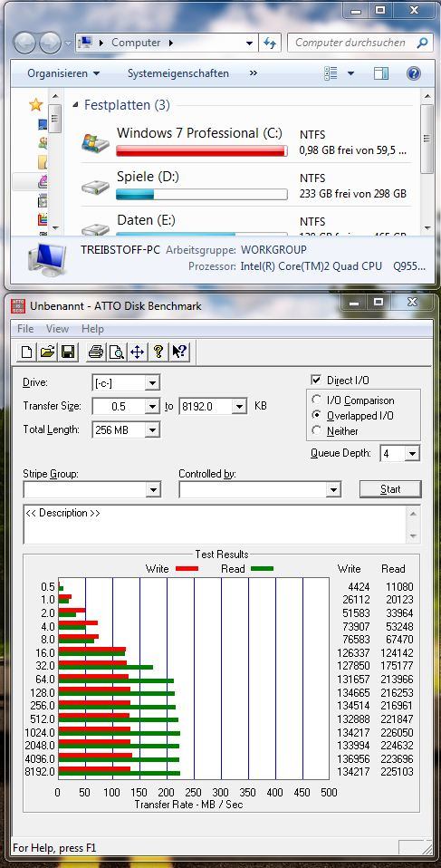Click WORKGROUP text in details pane
Image resolution: width=441 pixels, height=868 pixels.
(273, 250)
